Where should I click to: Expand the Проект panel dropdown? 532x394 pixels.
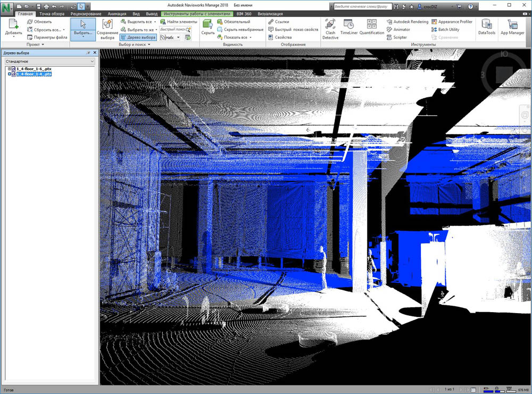pos(35,45)
